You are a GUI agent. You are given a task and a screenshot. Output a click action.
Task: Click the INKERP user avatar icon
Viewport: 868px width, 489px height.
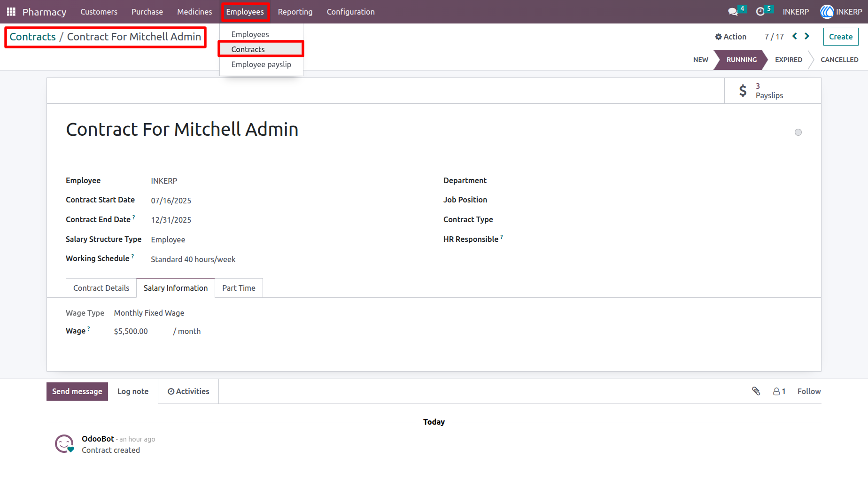click(x=827, y=12)
